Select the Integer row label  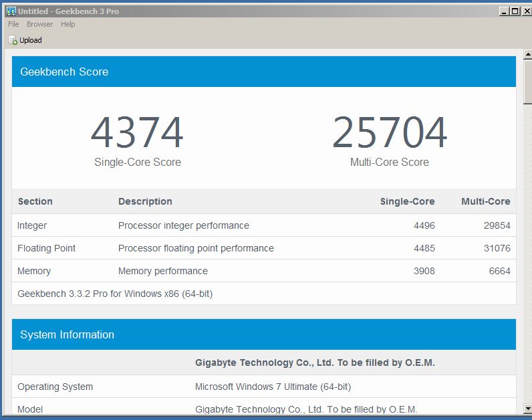(32, 225)
